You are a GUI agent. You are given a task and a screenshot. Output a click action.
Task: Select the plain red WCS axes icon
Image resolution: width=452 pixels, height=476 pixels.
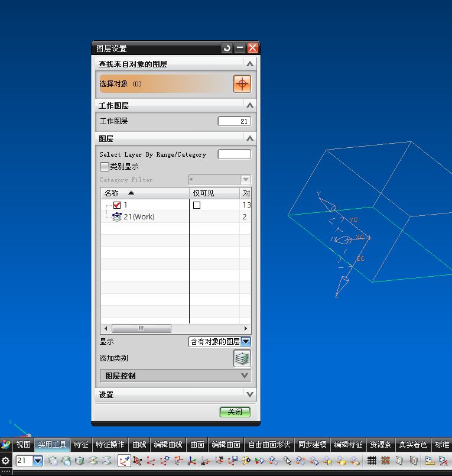coord(151,461)
